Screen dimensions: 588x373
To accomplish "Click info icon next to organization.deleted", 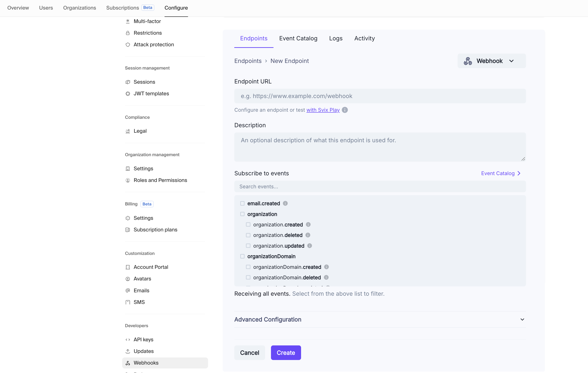I will (x=308, y=235).
